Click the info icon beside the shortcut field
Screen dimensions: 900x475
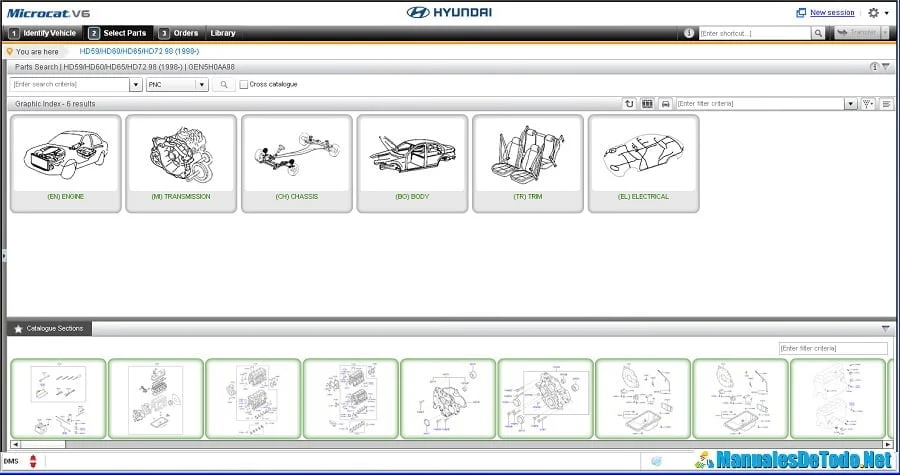click(x=689, y=33)
